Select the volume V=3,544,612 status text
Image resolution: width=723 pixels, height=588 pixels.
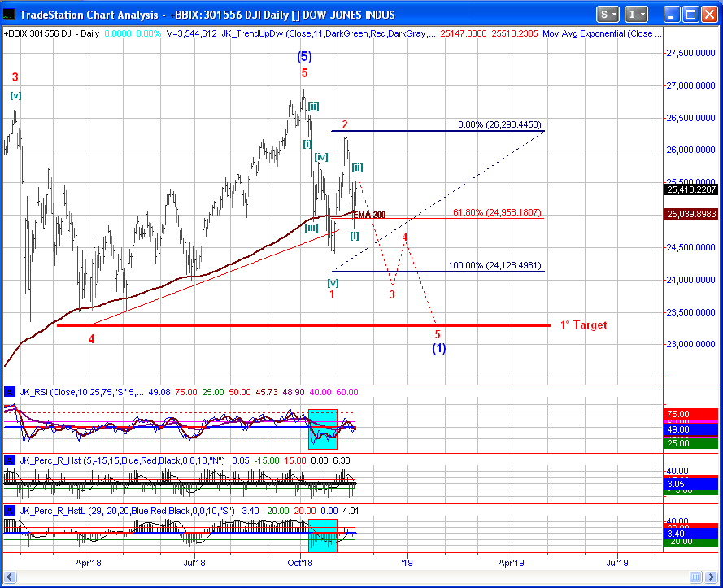[x=191, y=33]
